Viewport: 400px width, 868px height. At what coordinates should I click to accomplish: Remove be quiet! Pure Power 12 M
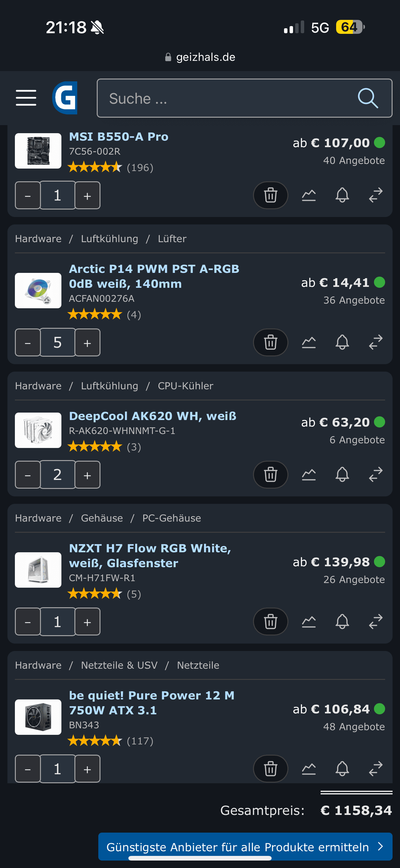pyautogui.click(x=270, y=769)
